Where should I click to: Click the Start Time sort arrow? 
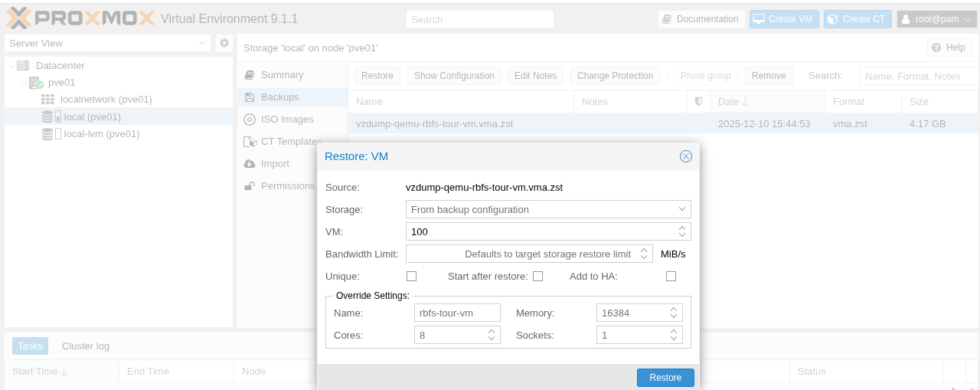pyautogui.click(x=64, y=371)
